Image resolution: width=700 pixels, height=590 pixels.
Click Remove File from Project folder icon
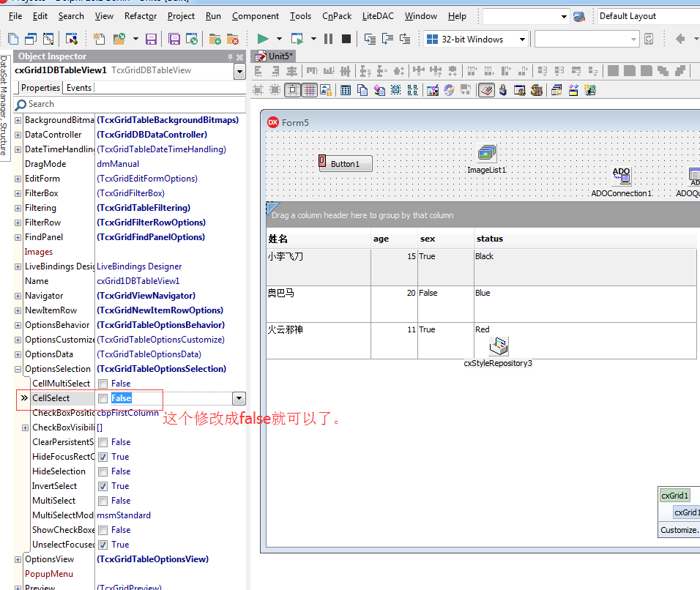(x=233, y=39)
